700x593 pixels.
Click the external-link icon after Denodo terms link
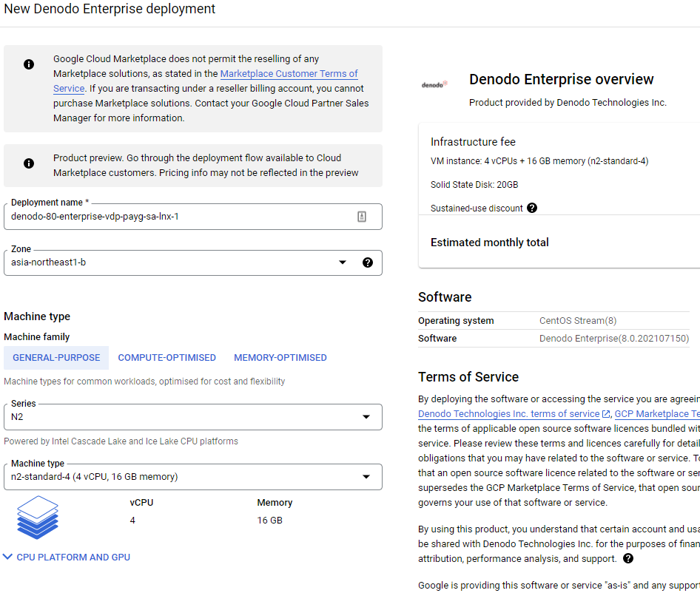pyautogui.click(x=606, y=414)
